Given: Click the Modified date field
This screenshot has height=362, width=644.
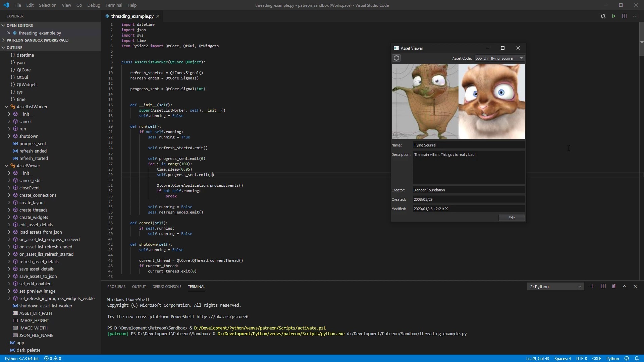Looking at the screenshot, I should (x=469, y=209).
